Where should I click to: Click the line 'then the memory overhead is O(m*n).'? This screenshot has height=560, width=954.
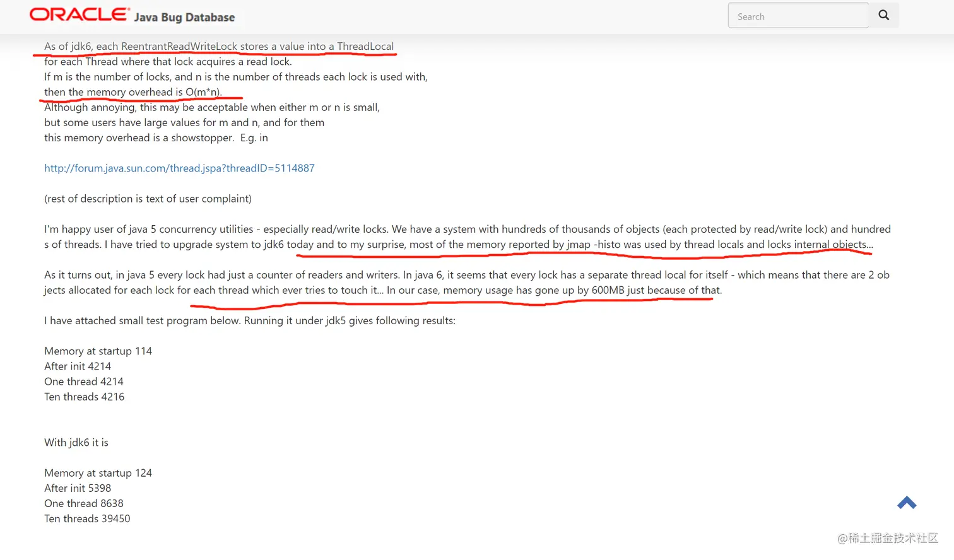(133, 91)
